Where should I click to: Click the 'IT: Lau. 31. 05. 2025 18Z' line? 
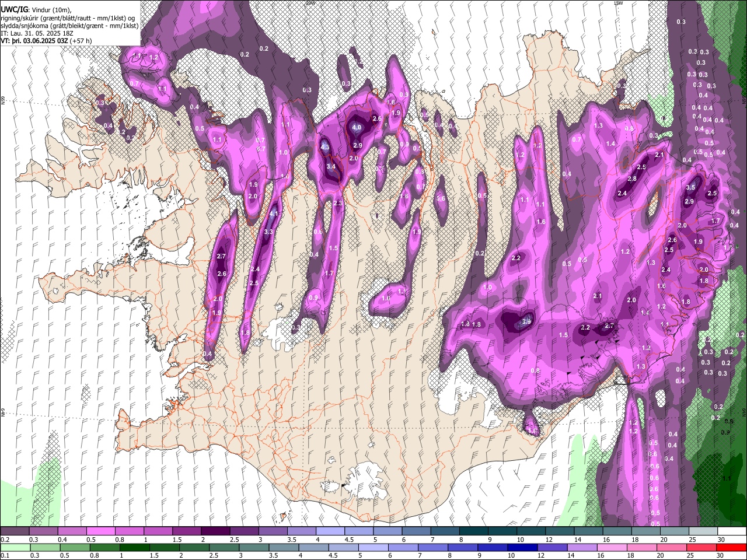point(37,33)
